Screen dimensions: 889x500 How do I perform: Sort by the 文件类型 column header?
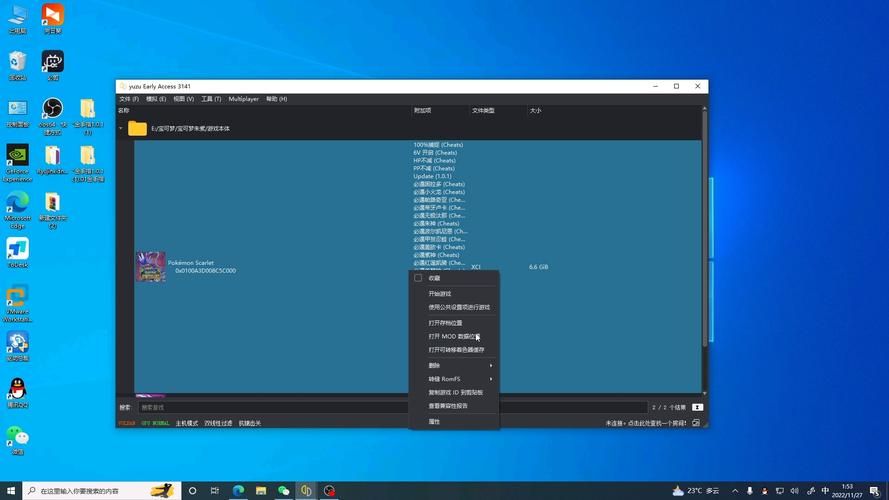point(483,111)
